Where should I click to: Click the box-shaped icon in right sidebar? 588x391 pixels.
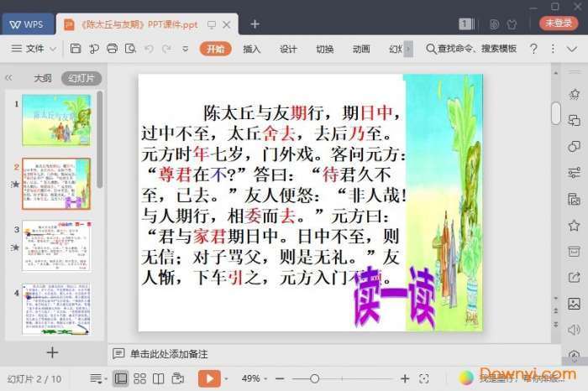pos(574,252)
